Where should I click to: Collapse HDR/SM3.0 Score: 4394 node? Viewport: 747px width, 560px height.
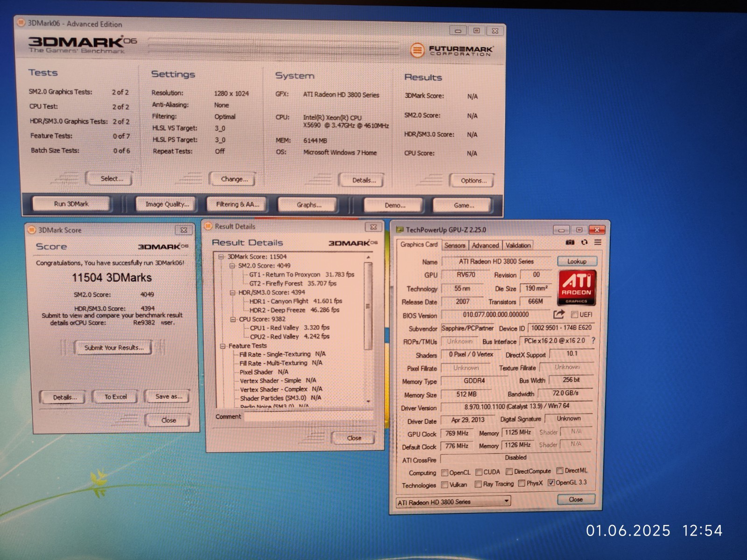pyautogui.click(x=233, y=293)
